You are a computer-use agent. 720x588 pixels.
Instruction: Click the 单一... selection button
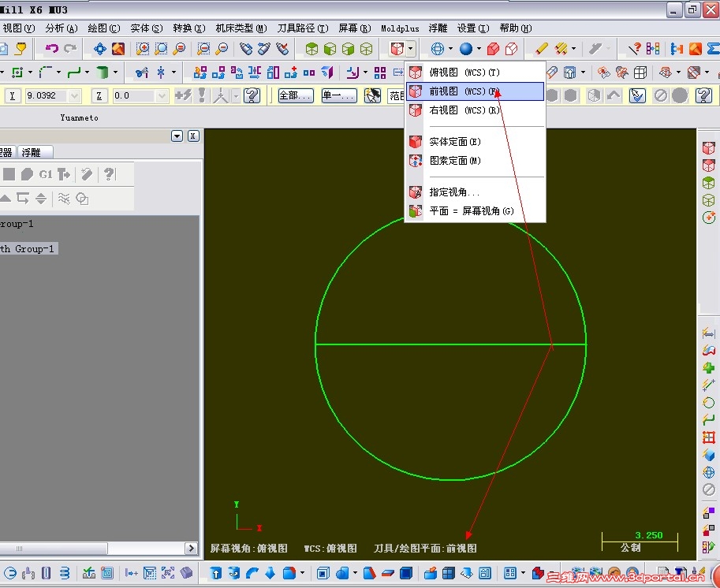(x=339, y=95)
